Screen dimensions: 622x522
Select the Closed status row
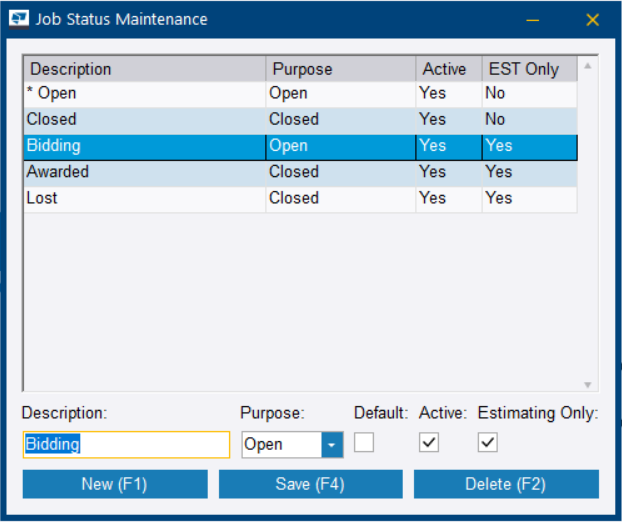[144, 120]
